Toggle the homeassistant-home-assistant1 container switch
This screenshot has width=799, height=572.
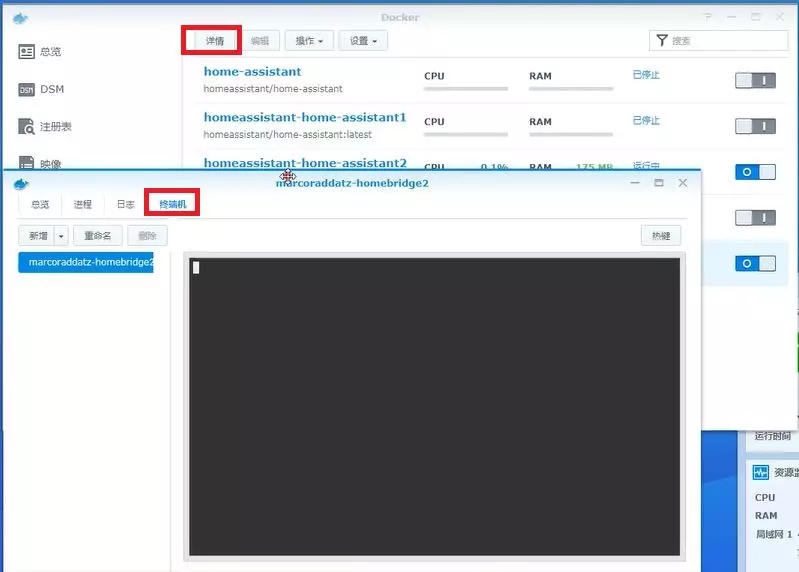(755, 126)
